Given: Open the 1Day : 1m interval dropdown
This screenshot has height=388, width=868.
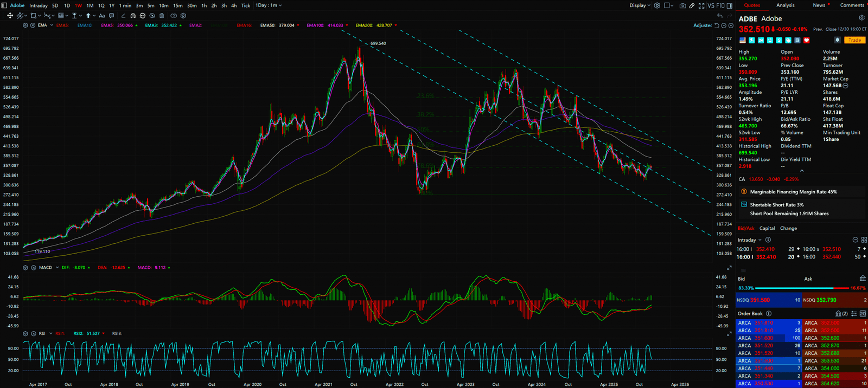Looking at the screenshot, I should click(x=269, y=5).
